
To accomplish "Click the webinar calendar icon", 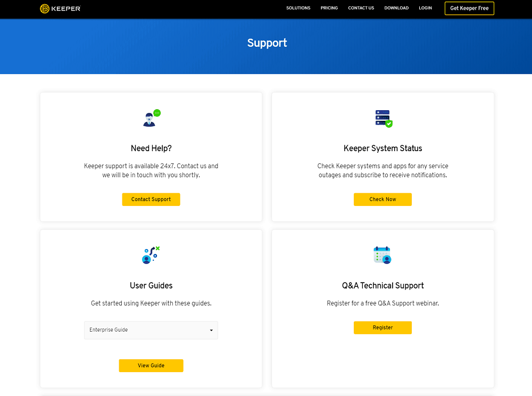I will coord(383,255).
